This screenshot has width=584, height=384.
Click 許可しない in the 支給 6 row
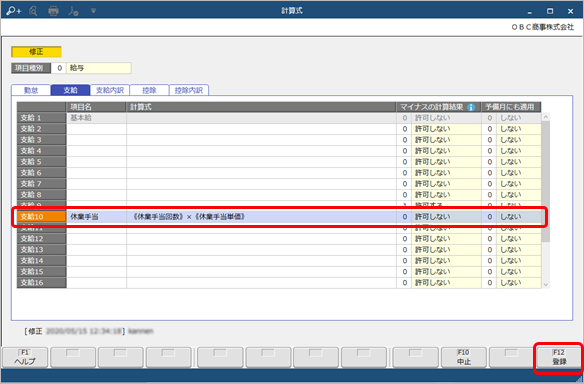(x=446, y=173)
